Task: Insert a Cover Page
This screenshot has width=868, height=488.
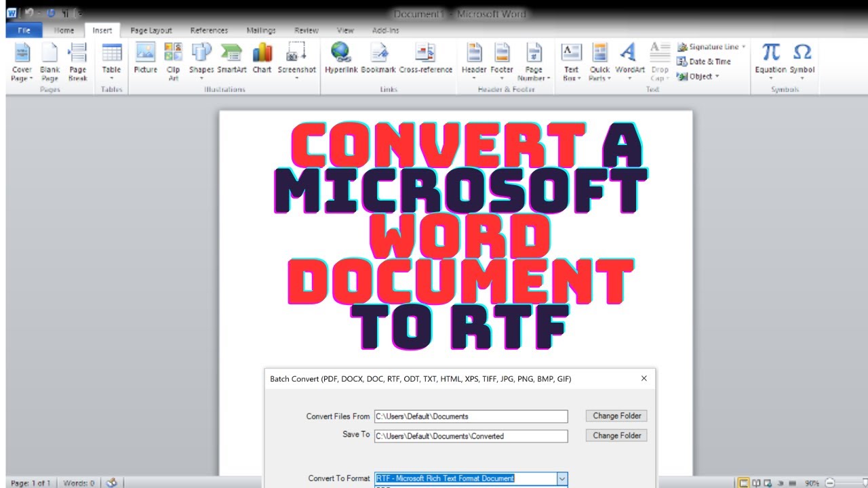Action: 22,61
